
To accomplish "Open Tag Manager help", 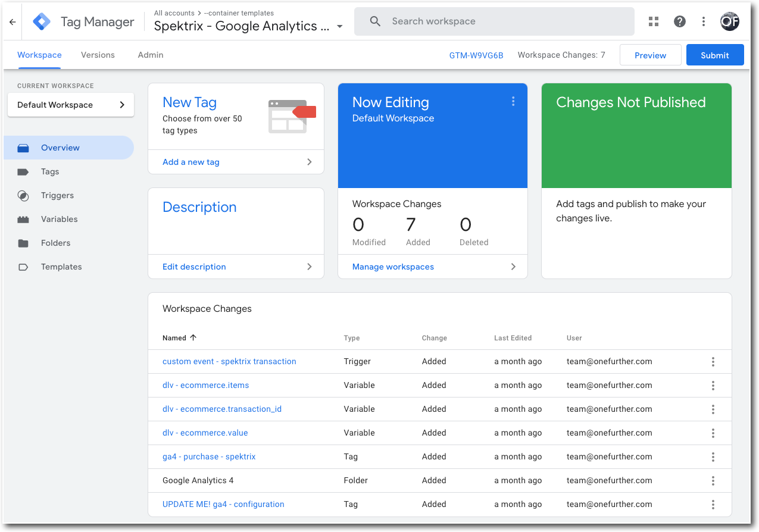I will pyautogui.click(x=679, y=21).
